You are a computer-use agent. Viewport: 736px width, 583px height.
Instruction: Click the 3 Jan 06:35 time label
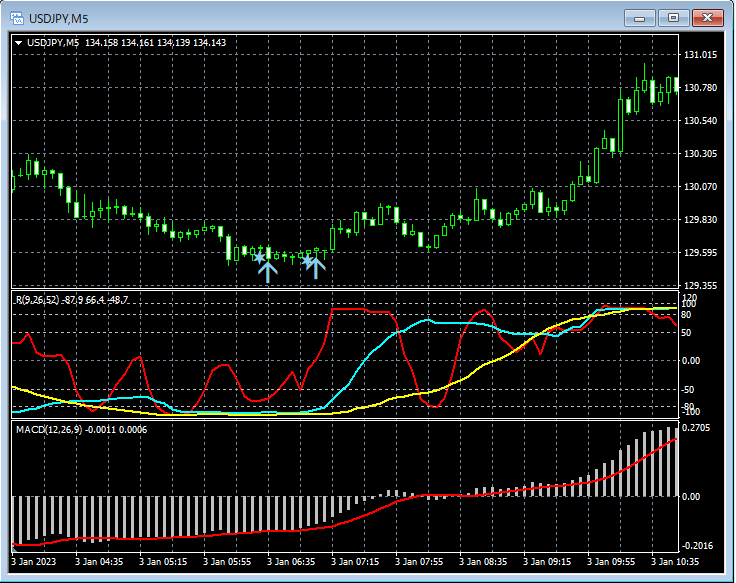[291, 561]
